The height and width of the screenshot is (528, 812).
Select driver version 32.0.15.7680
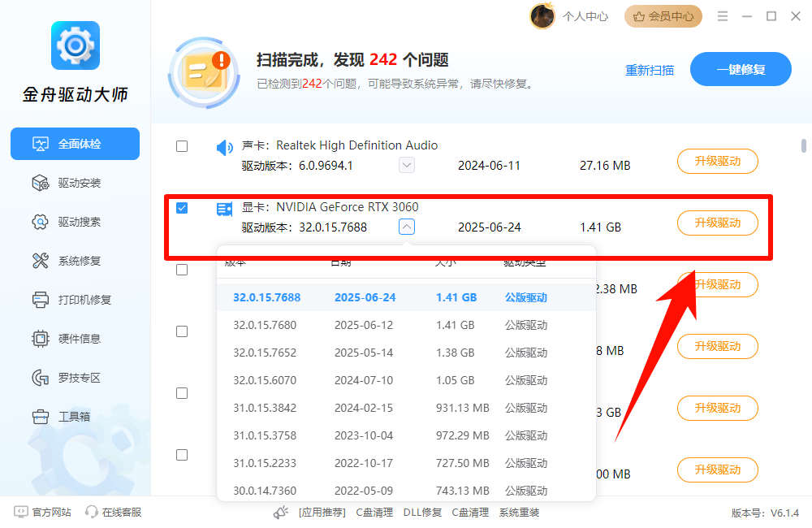click(x=406, y=325)
